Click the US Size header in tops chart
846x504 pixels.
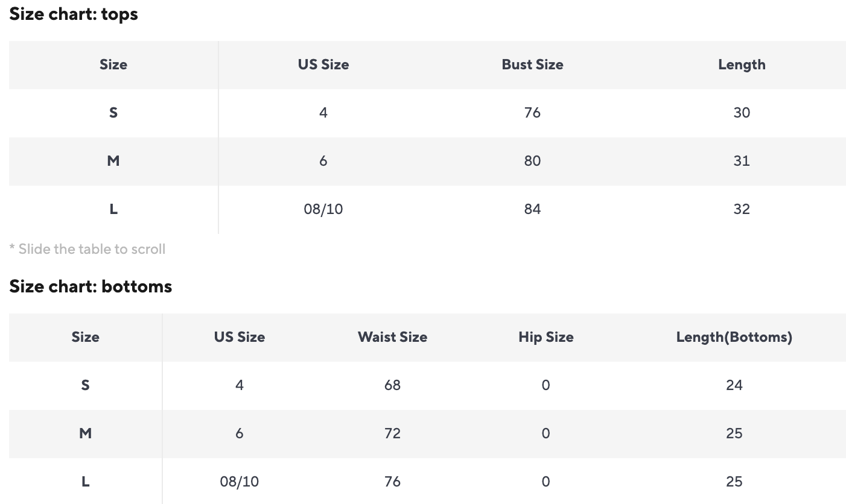tap(323, 65)
